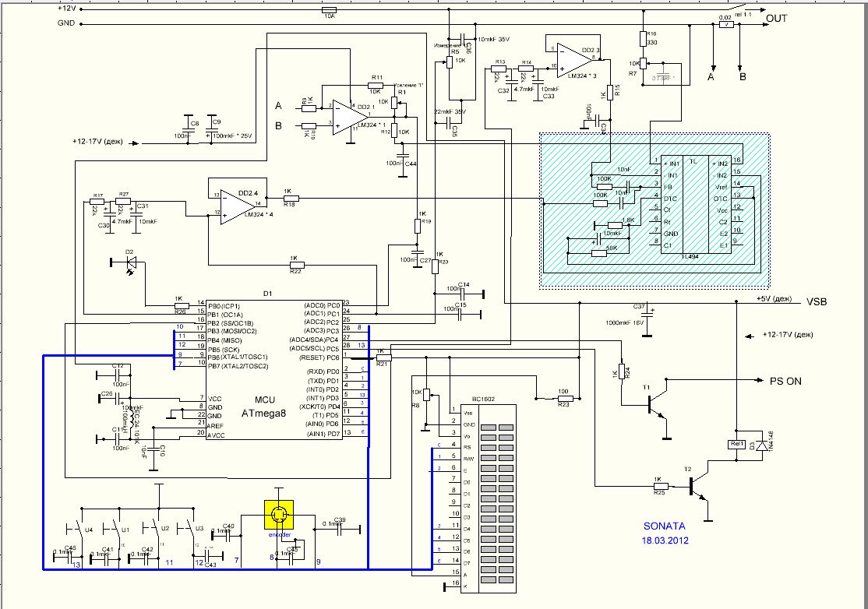Select the R8 10K potentiometer
The image size is (868, 609).
pyautogui.click(x=426, y=395)
